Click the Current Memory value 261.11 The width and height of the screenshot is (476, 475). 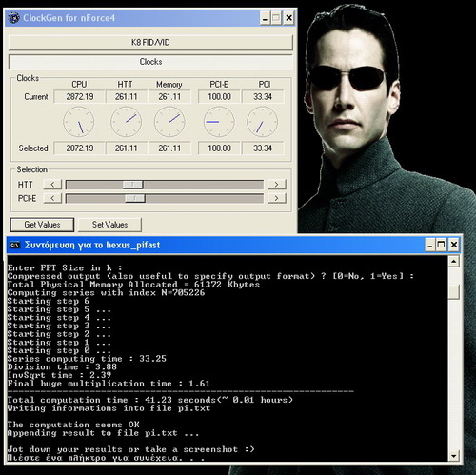[x=169, y=97]
